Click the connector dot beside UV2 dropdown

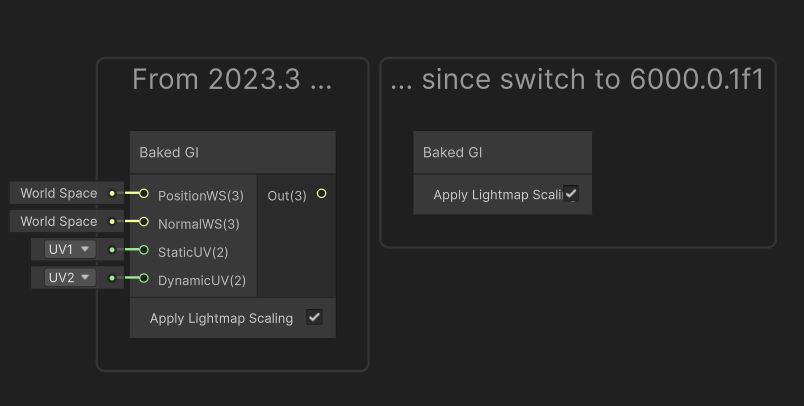tap(112, 278)
